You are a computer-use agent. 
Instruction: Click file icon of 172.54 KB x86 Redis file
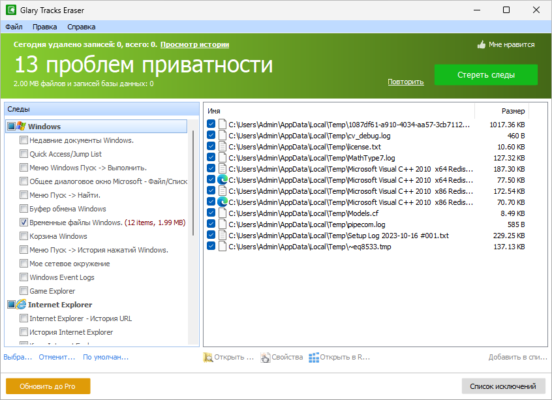[x=222, y=191]
